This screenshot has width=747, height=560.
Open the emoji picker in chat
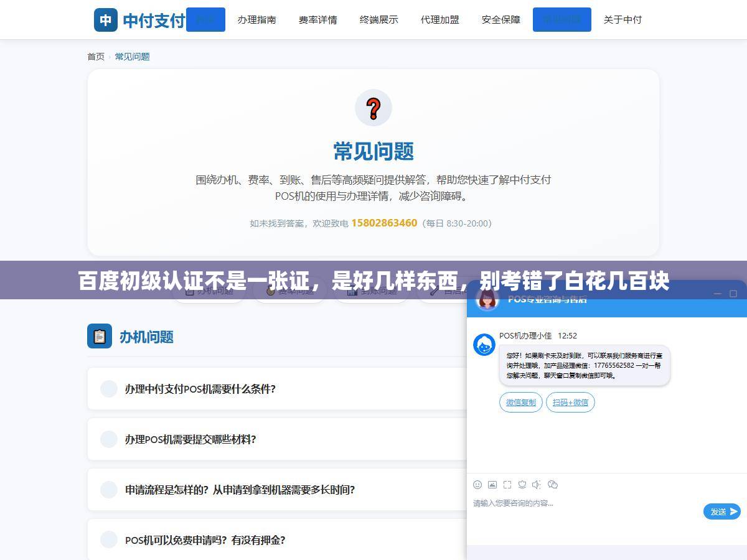(x=477, y=484)
